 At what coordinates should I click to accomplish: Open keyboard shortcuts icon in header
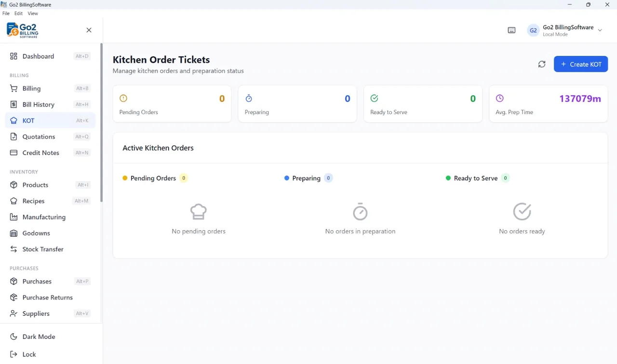click(511, 30)
